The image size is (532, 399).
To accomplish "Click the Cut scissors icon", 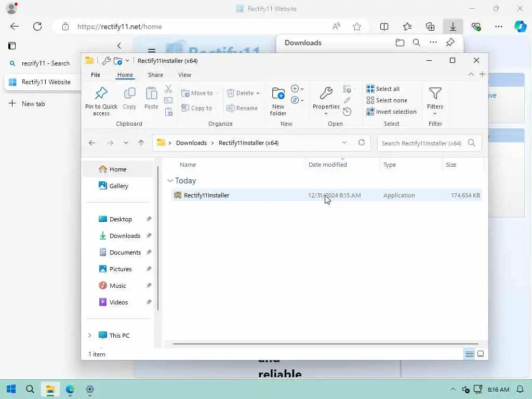I will (168, 89).
